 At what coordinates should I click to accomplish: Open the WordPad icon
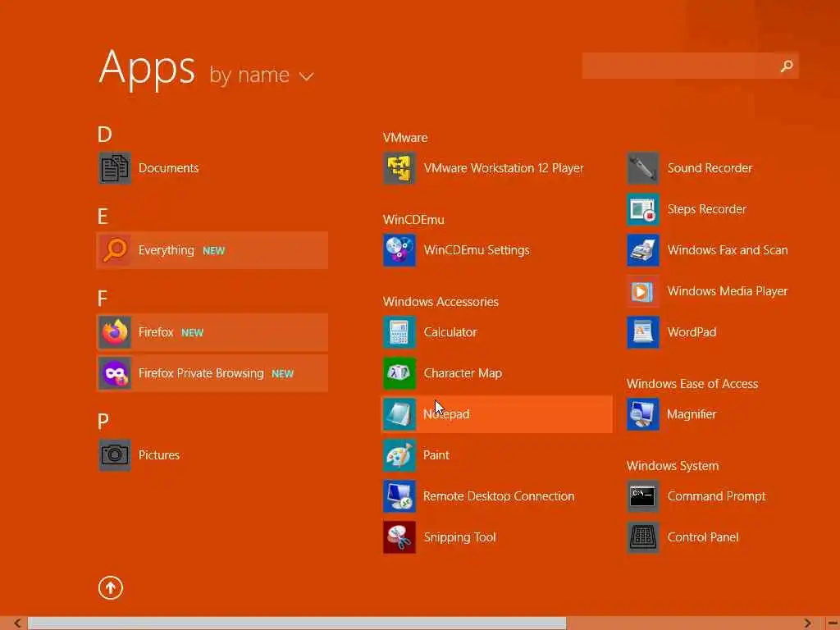click(643, 332)
